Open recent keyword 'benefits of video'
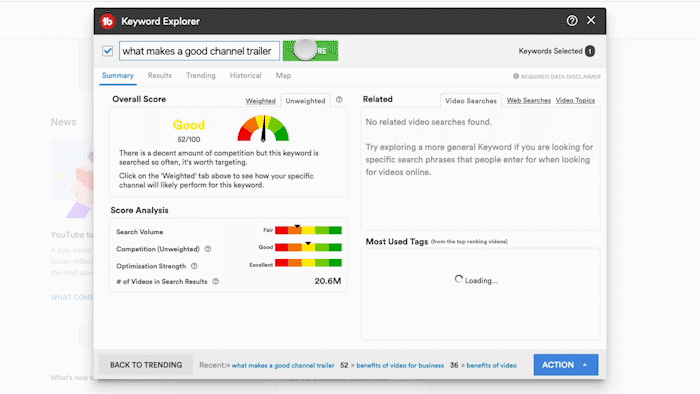The image size is (700, 394). click(492, 365)
